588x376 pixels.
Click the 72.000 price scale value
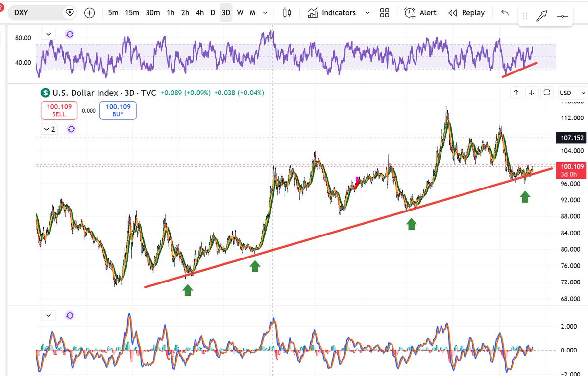tap(571, 282)
